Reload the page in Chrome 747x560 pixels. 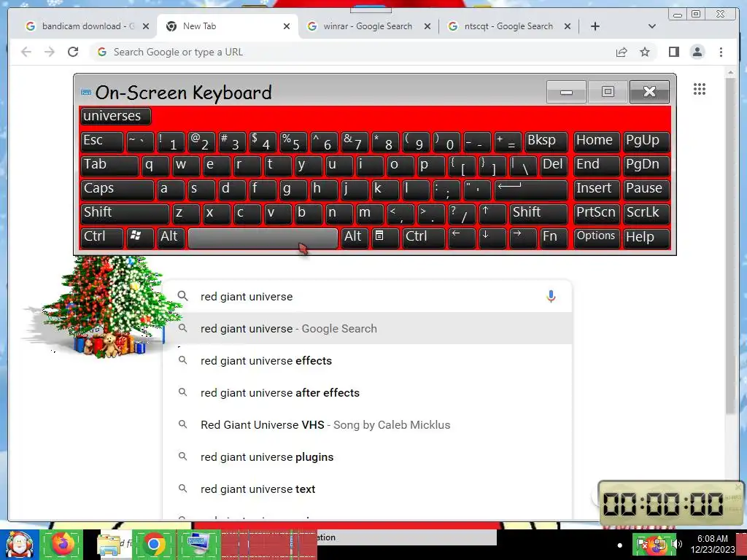coord(73,52)
